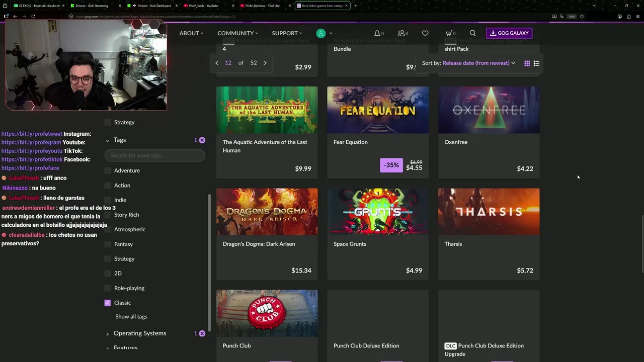Click the filter sidebar scrollbar
The image size is (644, 362).
tap(210, 261)
